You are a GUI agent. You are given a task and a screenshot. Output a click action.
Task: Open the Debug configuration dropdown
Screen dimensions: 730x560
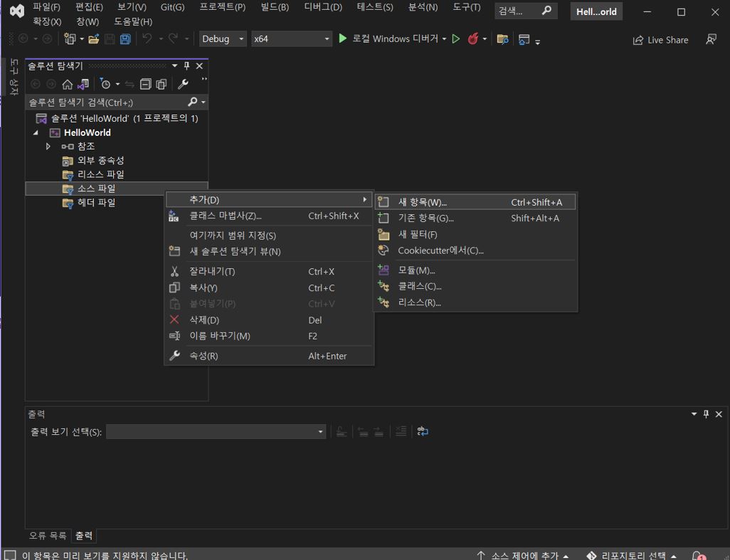(223, 38)
